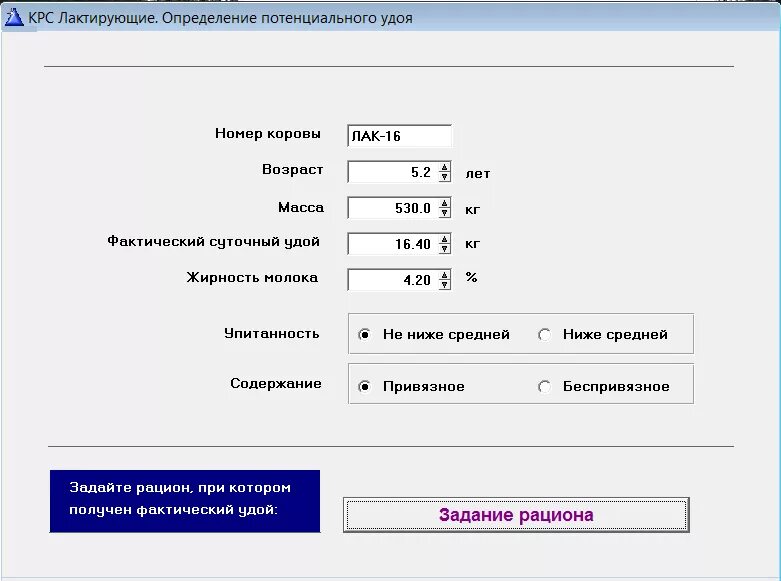Decrease 'Фактический суточный удой' with down arrow
The width and height of the screenshot is (781, 581).
445,249
